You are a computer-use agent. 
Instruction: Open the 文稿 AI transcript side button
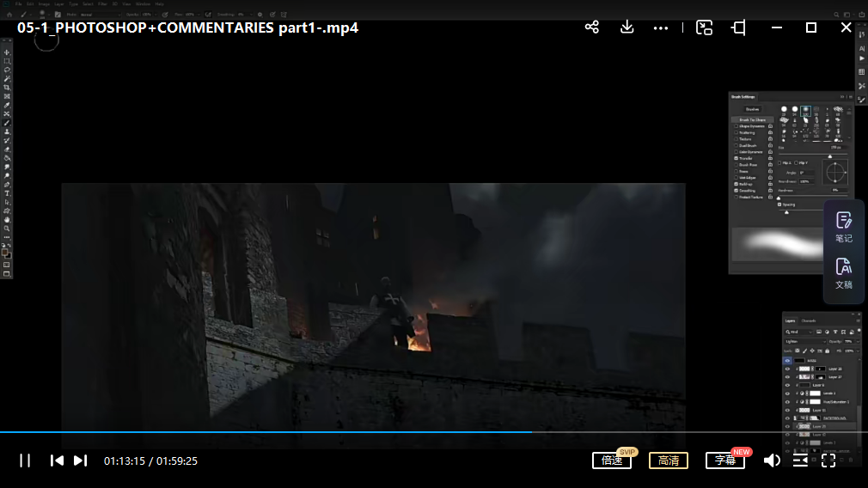pos(844,273)
